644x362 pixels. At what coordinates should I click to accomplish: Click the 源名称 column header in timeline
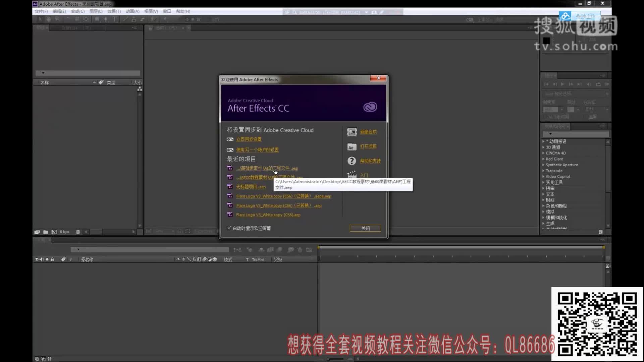click(87, 259)
